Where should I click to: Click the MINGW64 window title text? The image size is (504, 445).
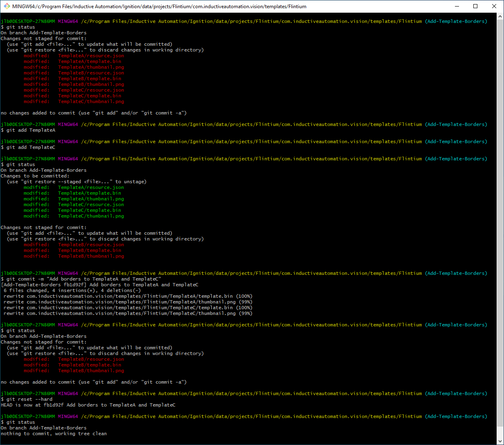pos(159,7)
